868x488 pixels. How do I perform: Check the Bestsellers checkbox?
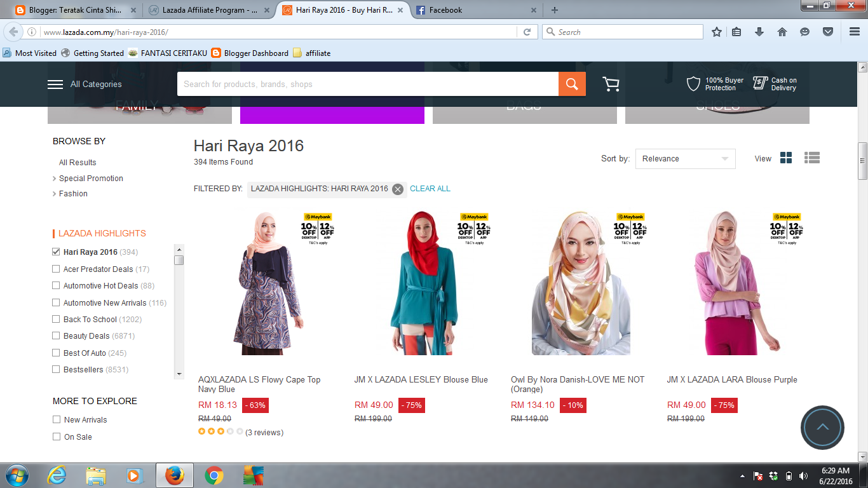56,369
